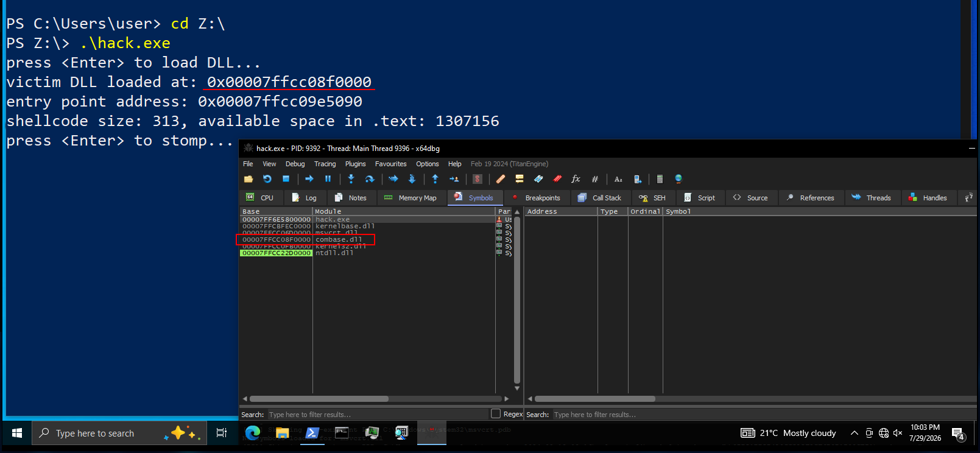Click the taskbar search box
The width and height of the screenshot is (980, 453).
click(x=119, y=433)
